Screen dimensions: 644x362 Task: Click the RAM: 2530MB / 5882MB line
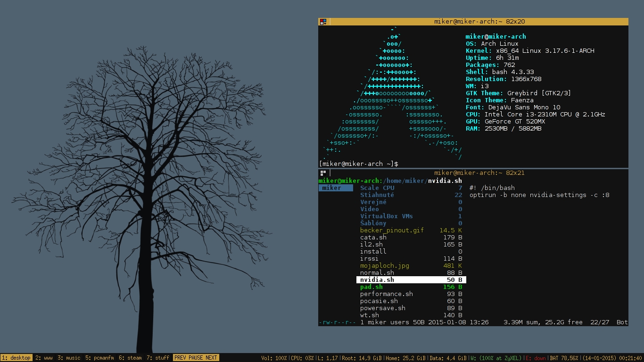[504, 129]
